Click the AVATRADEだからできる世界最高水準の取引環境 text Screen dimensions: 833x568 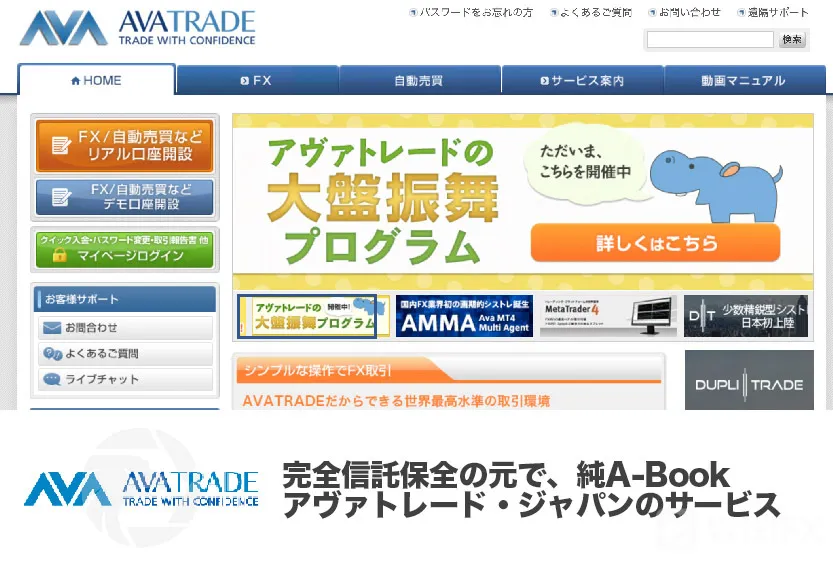[396, 401]
